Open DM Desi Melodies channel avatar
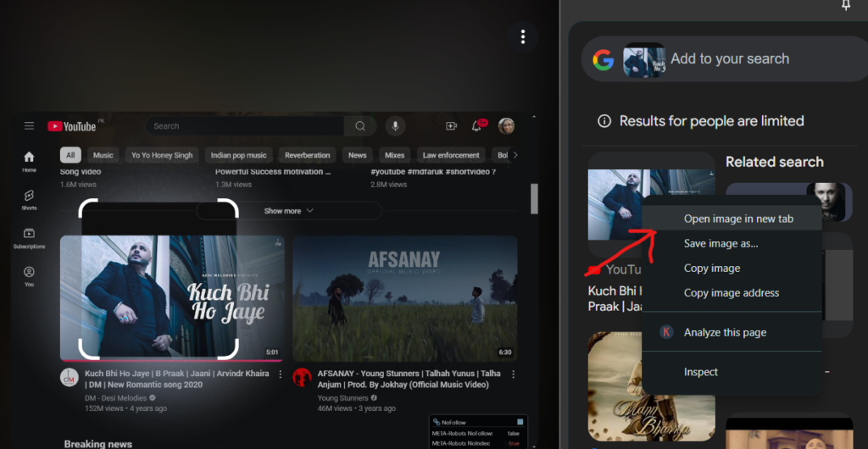Image resolution: width=868 pixels, height=449 pixels. coord(70,377)
